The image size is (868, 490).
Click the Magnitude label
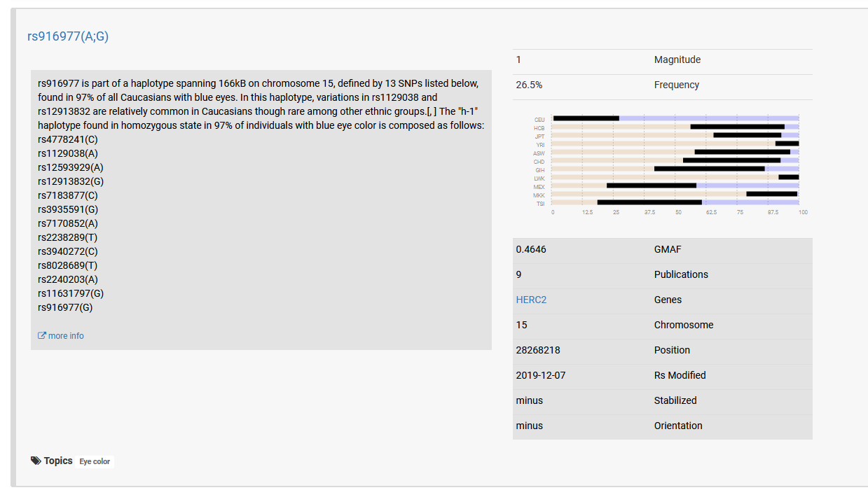(677, 59)
